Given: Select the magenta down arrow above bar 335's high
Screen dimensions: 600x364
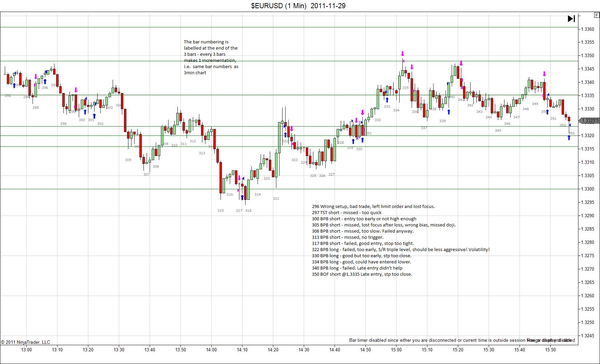Looking at the screenshot, I should [403, 54].
